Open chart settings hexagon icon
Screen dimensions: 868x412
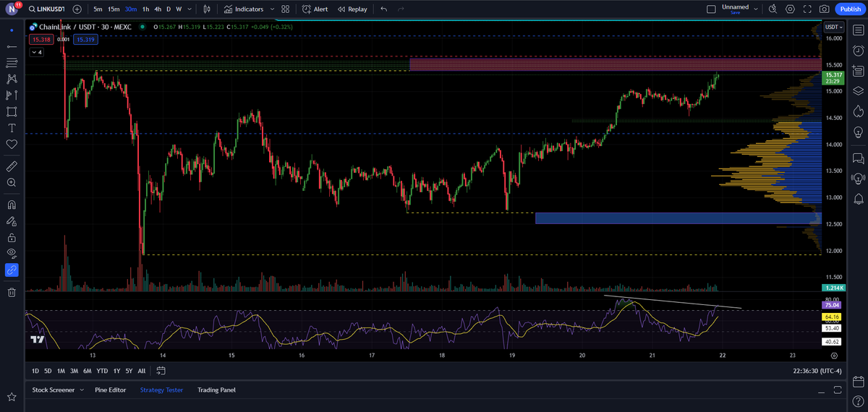(790, 9)
